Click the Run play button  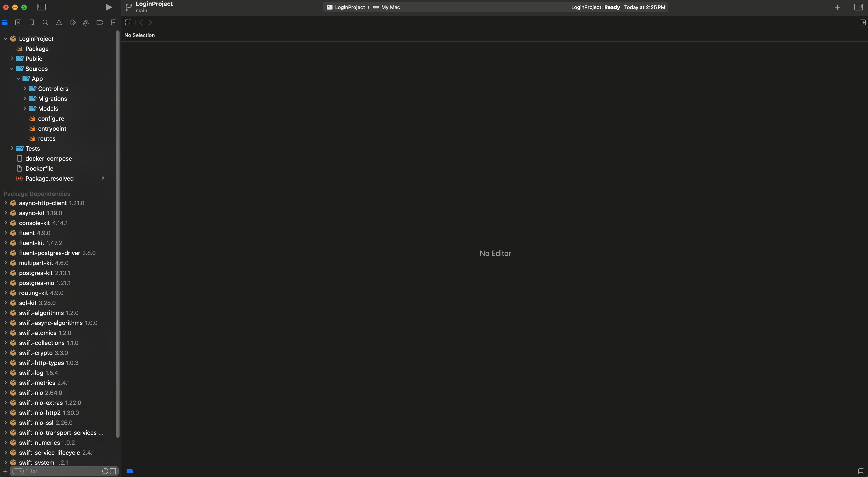109,7
